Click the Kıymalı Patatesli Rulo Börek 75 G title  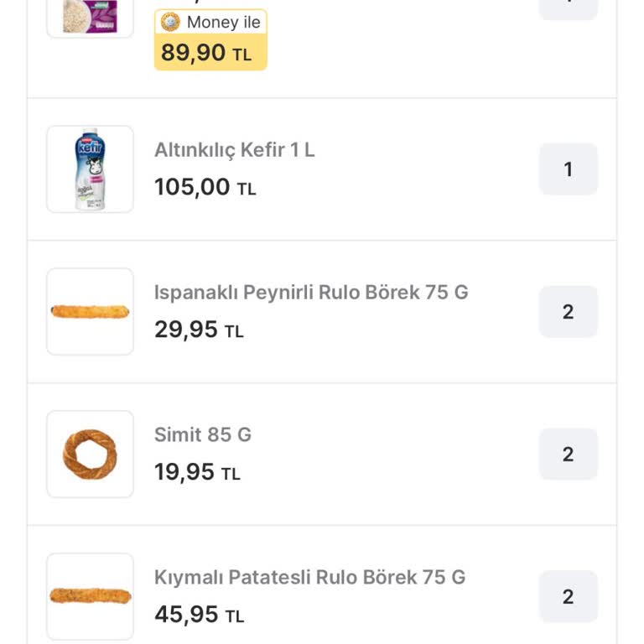(x=309, y=578)
